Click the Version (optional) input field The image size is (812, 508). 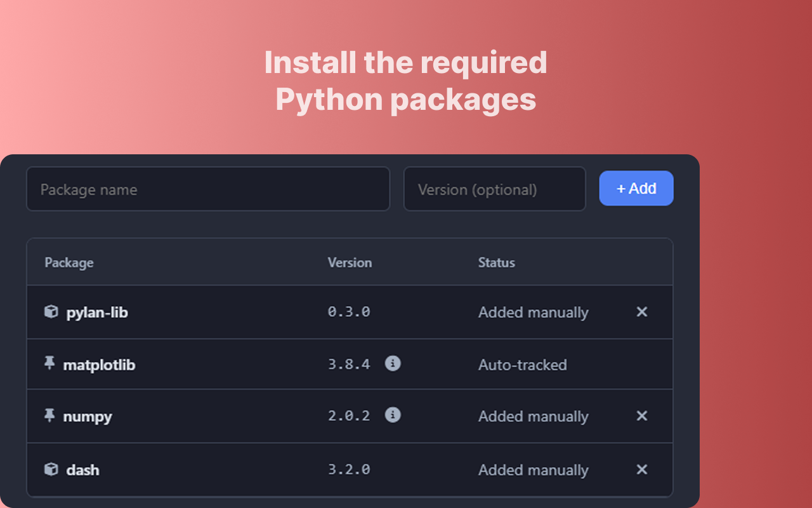click(x=495, y=189)
